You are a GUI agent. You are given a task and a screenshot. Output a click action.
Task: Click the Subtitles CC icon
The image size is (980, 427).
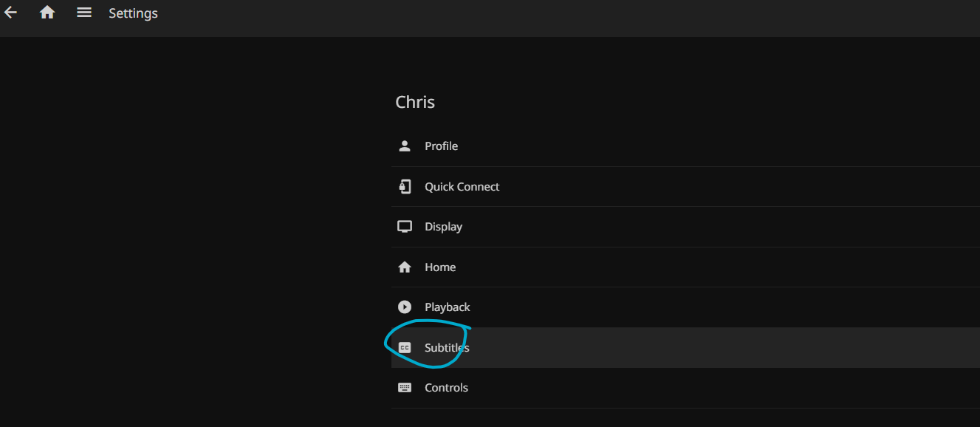point(405,347)
